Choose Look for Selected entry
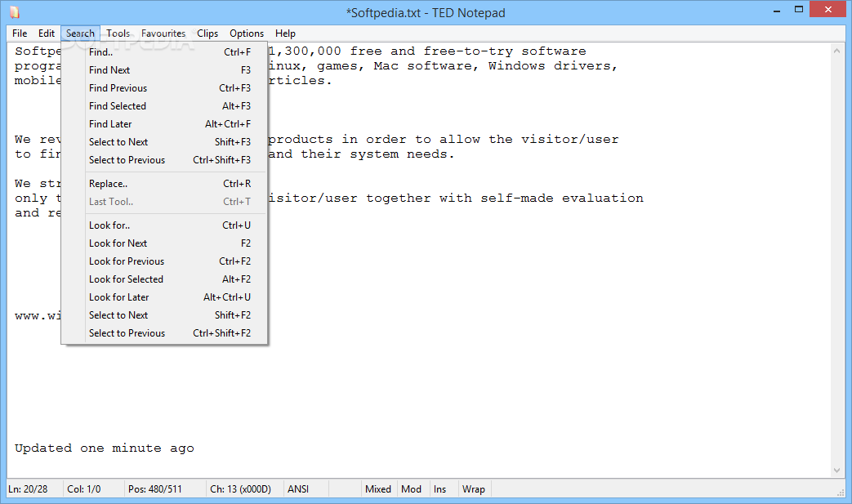The image size is (852, 504). click(x=165, y=279)
